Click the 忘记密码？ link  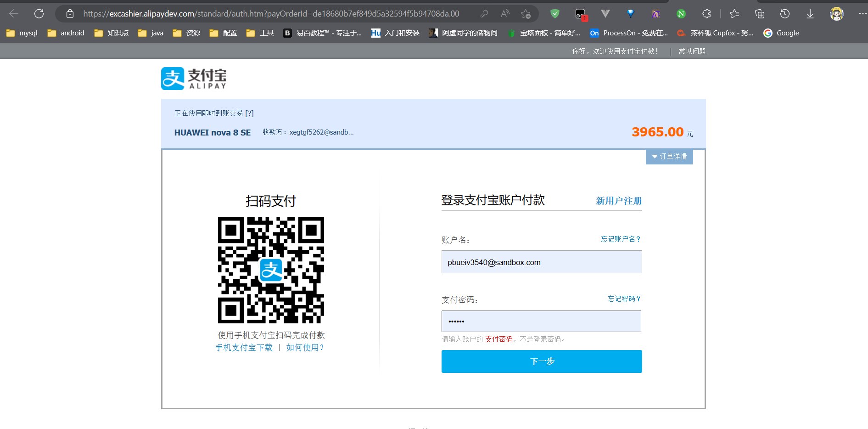(624, 299)
